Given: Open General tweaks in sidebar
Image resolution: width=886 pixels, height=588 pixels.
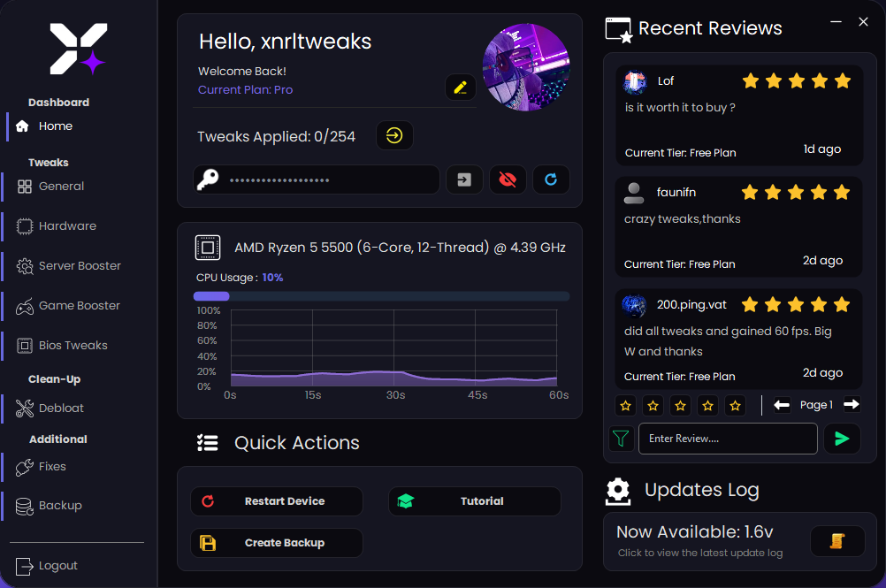Looking at the screenshot, I should 61,187.
